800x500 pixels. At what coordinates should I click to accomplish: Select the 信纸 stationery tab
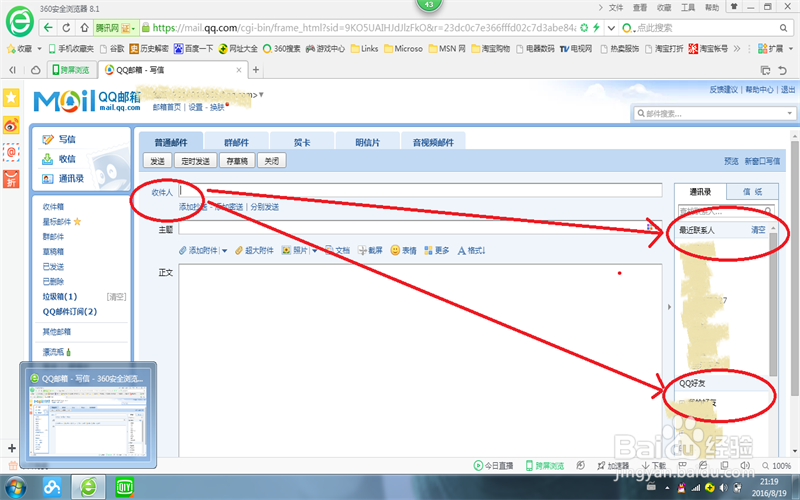[753, 192]
